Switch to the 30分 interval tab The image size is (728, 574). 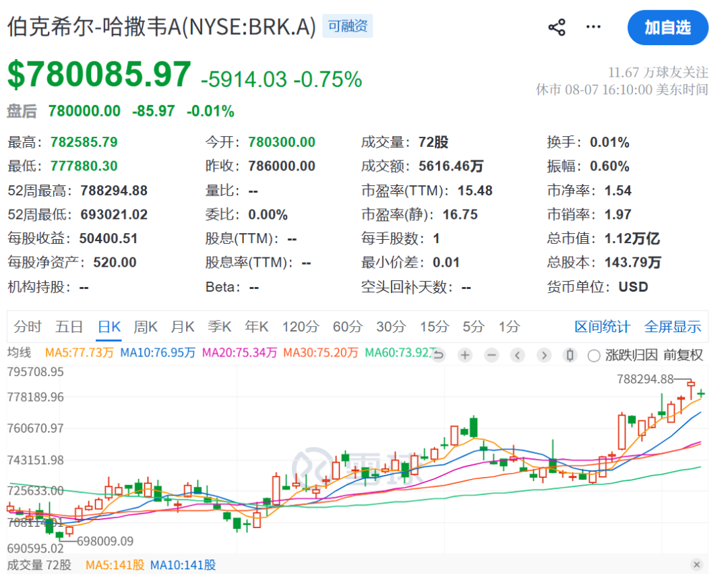pyautogui.click(x=391, y=327)
